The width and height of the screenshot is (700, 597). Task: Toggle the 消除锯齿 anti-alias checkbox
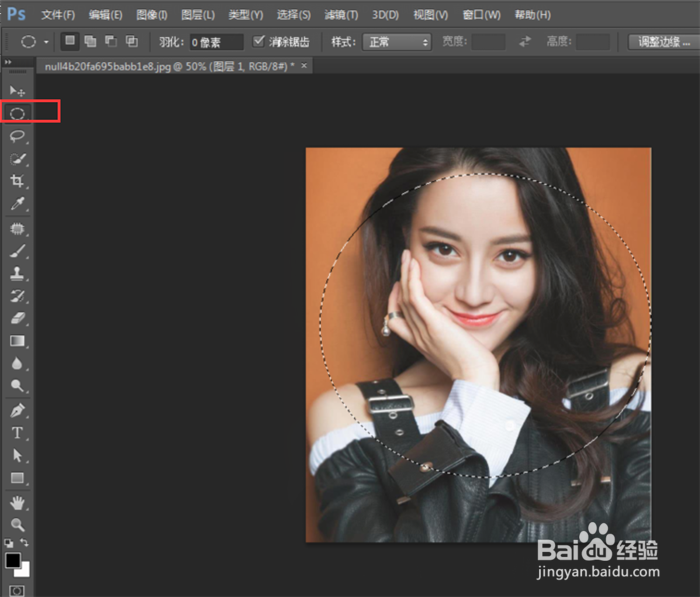[x=258, y=42]
